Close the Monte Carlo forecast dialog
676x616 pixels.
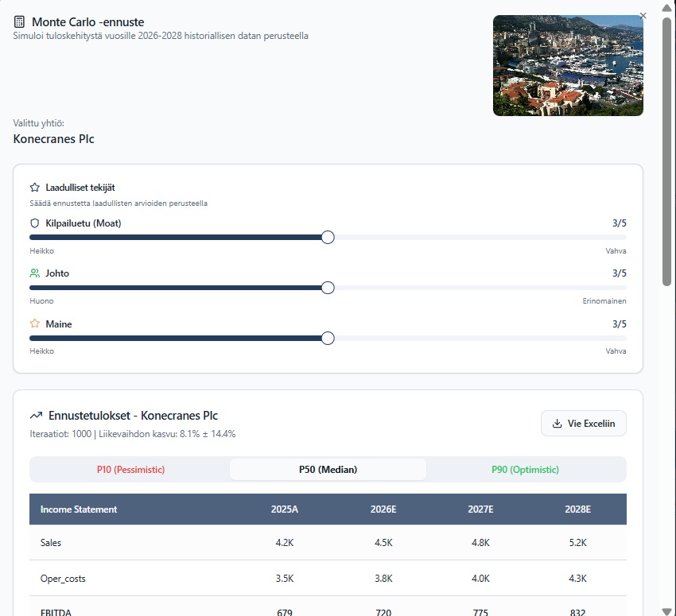(643, 16)
